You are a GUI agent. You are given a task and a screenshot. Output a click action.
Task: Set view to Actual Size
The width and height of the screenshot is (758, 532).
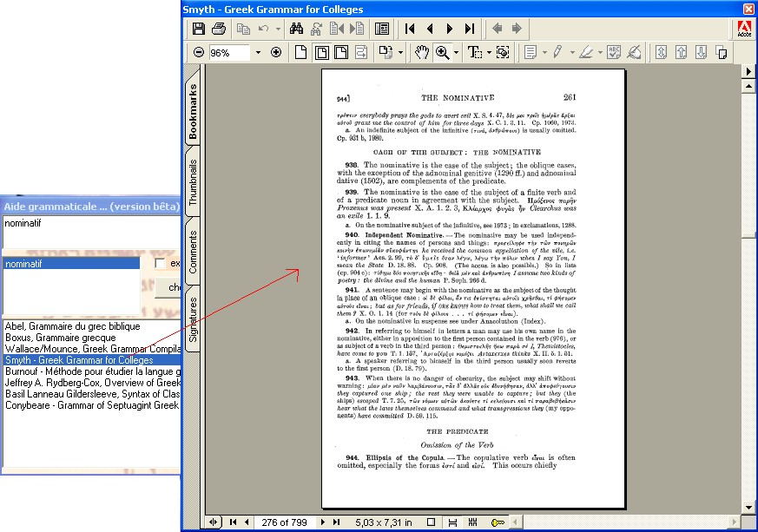coord(300,52)
